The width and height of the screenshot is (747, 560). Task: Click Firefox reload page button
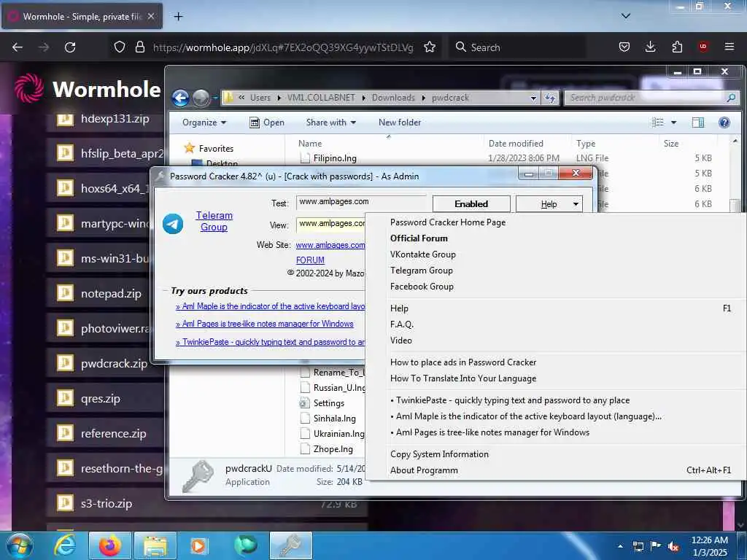[x=70, y=47]
